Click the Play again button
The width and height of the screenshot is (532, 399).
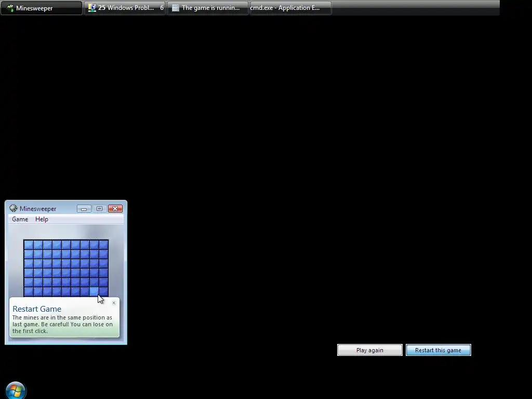tap(370, 350)
